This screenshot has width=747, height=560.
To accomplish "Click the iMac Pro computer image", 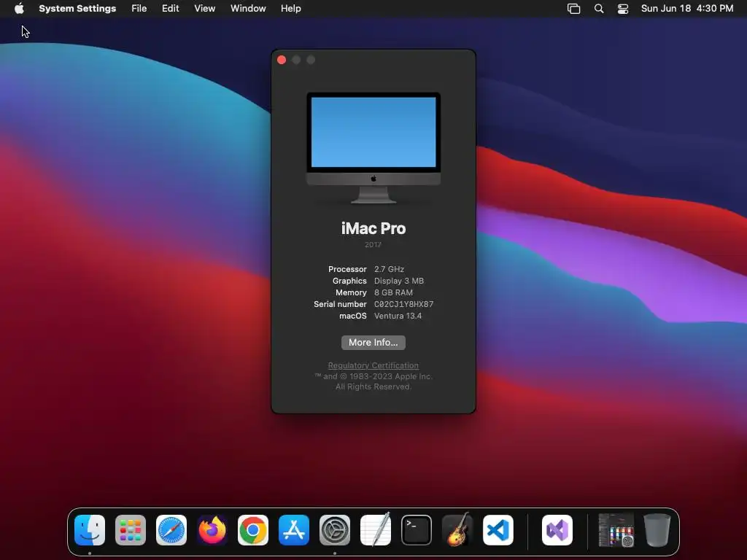I will click(x=373, y=148).
